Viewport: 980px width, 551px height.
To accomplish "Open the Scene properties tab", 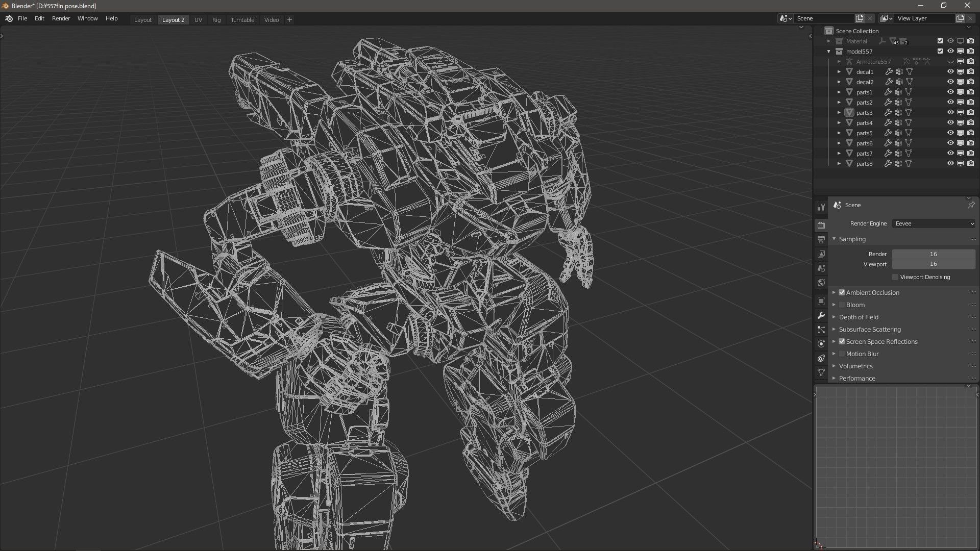I will [x=821, y=268].
